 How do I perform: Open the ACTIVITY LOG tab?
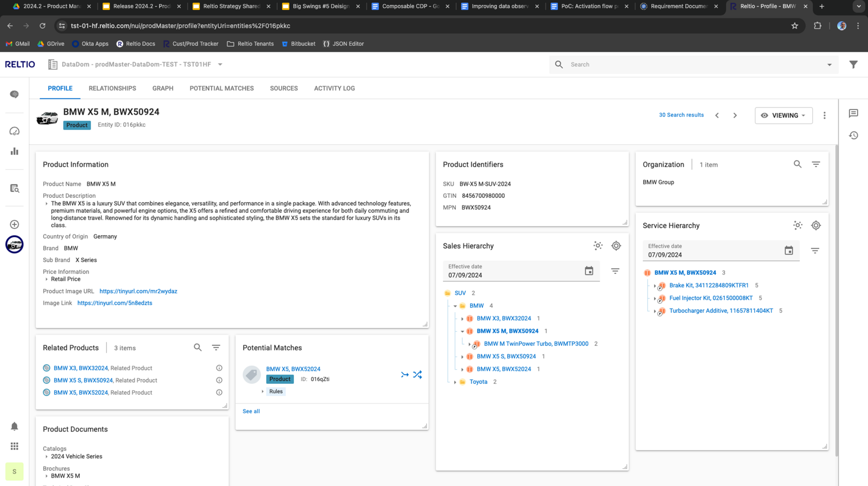(x=334, y=88)
